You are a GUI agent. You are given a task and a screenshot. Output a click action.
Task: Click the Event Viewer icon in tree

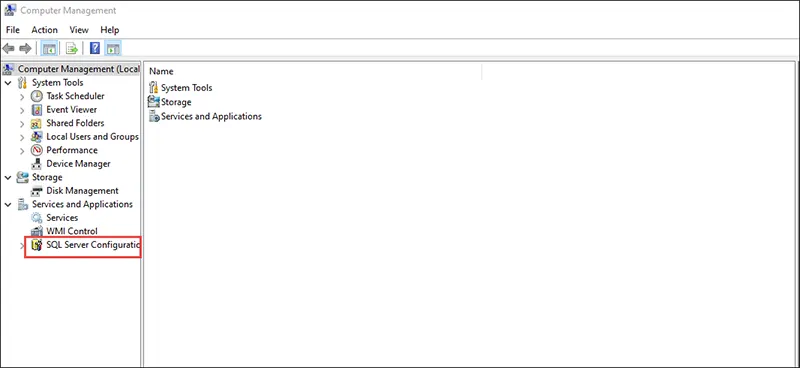click(x=36, y=110)
